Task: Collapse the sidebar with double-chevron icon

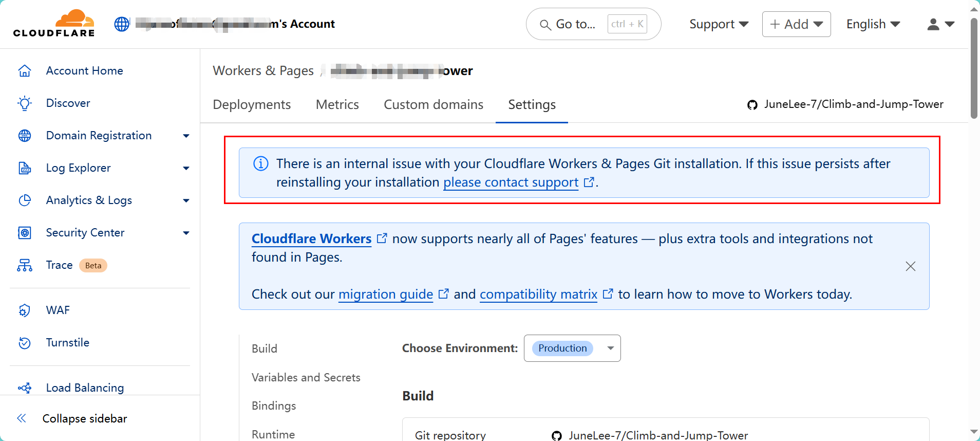Action: (x=22, y=418)
